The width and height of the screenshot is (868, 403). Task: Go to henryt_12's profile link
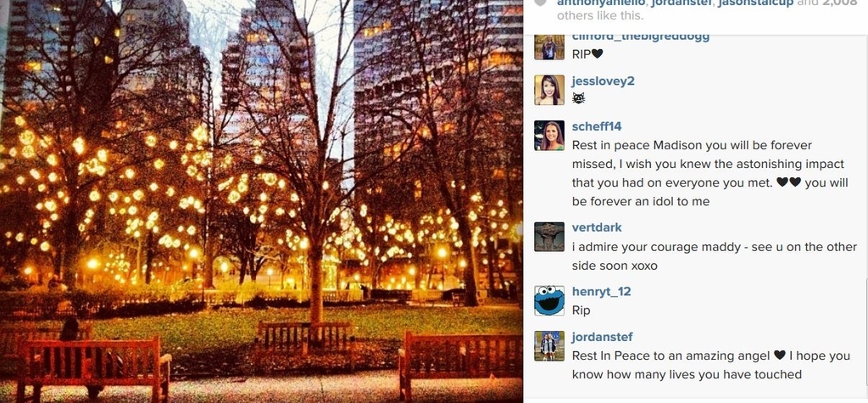pos(601,291)
